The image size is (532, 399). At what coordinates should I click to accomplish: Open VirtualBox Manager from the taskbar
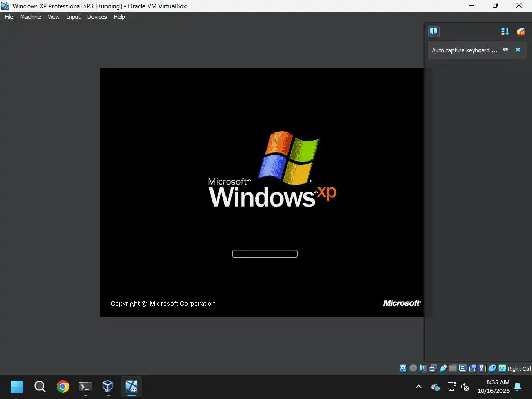coord(108,387)
